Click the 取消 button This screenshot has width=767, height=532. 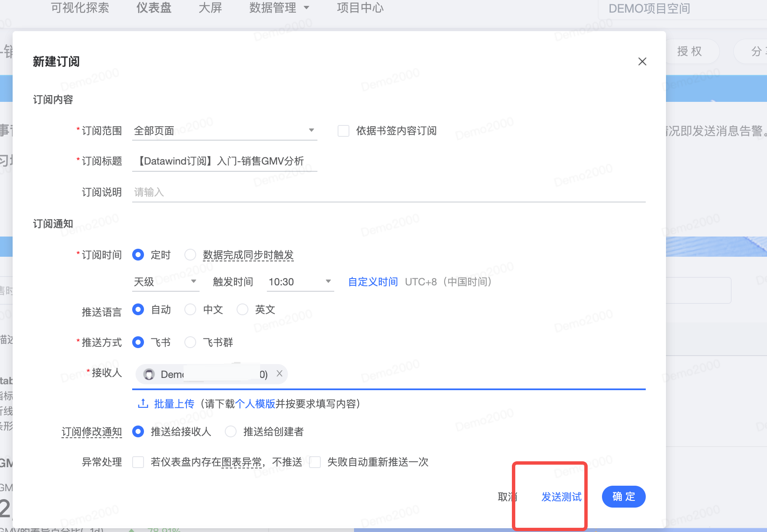[507, 497]
